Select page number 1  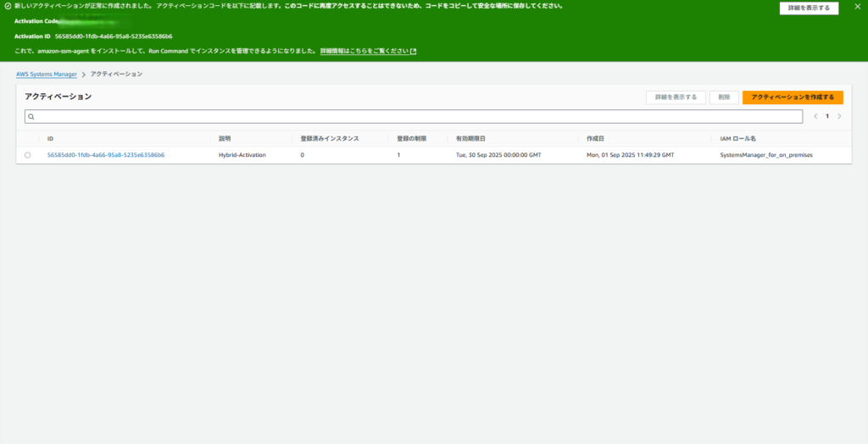[827, 116]
